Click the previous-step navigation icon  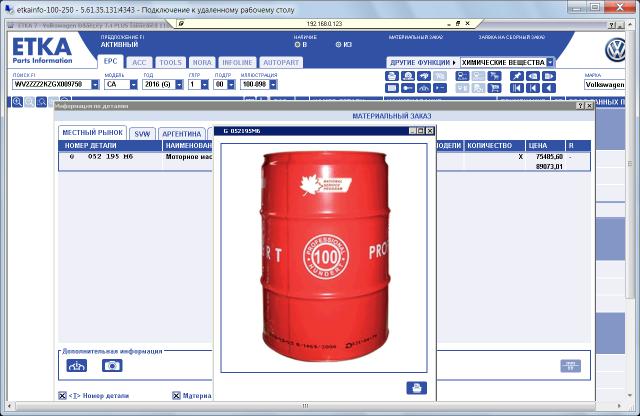click(x=533, y=88)
